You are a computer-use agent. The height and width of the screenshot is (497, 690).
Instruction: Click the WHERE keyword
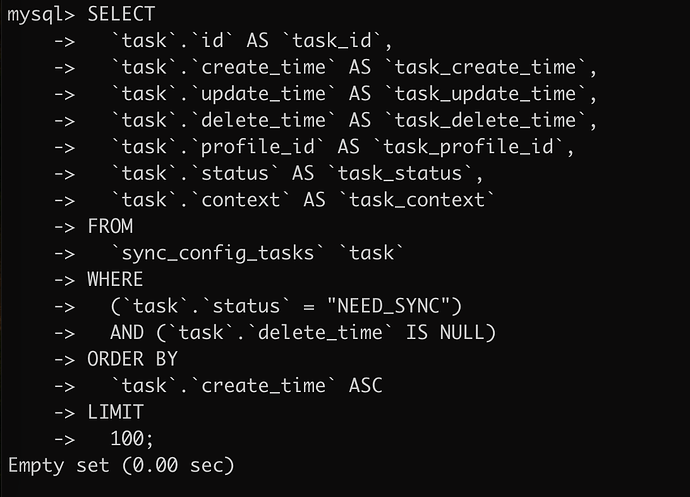click(115, 279)
